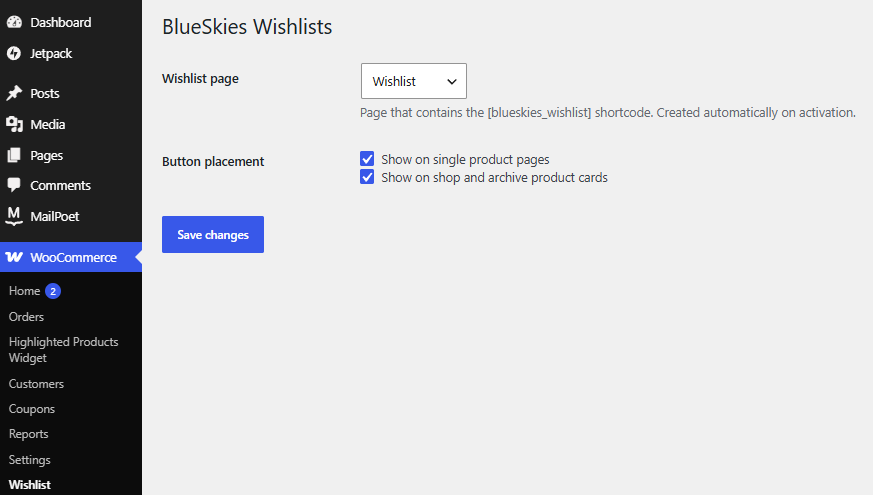Open the Wishlist page dropdown
This screenshot has width=873, height=495.
pos(414,81)
